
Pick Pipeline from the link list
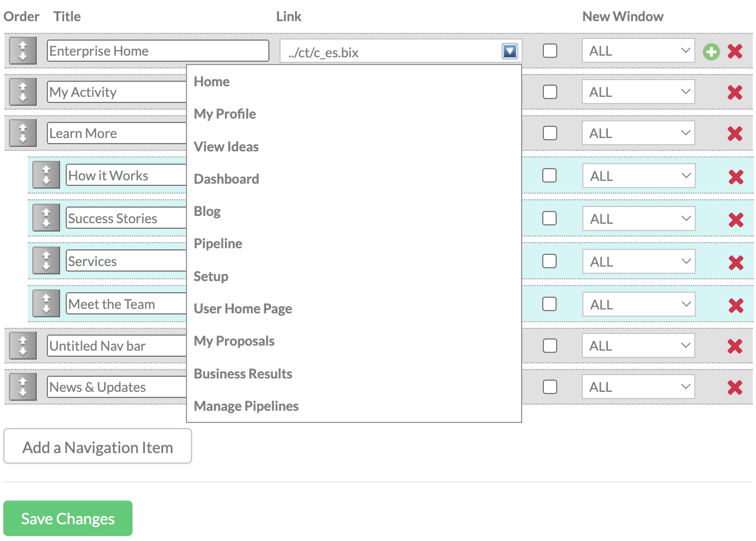pyautogui.click(x=218, y=244)
